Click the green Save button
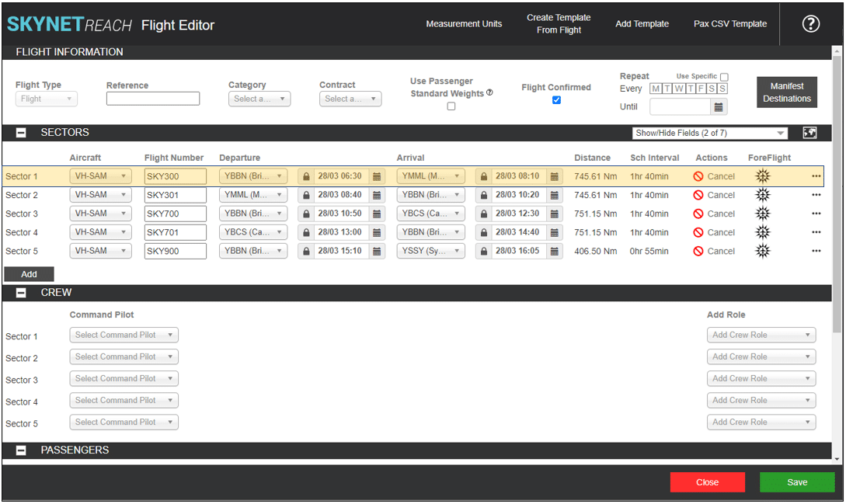Screen dimensions: 846x504 [x=796, y=482]
